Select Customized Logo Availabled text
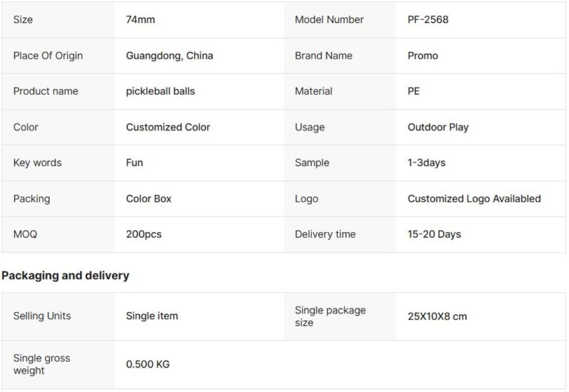Screen dimensions: 569x392 [474, 199]
